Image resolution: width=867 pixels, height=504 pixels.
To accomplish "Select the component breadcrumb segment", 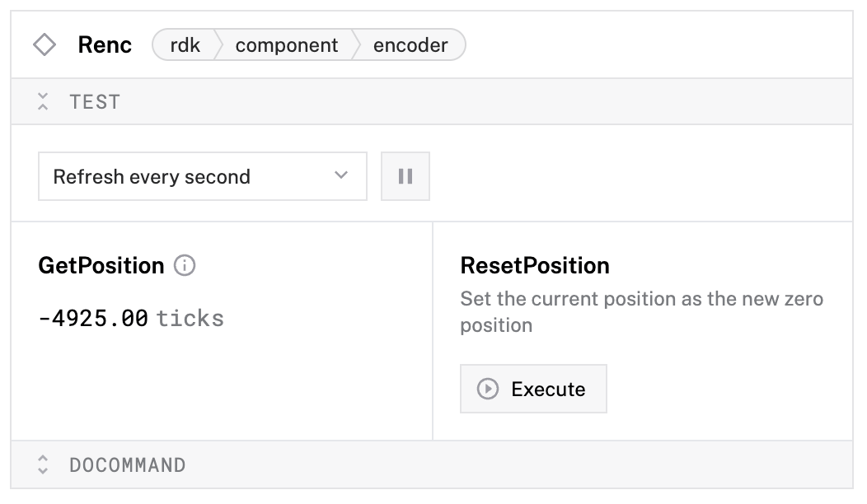I will pos(286,45).
